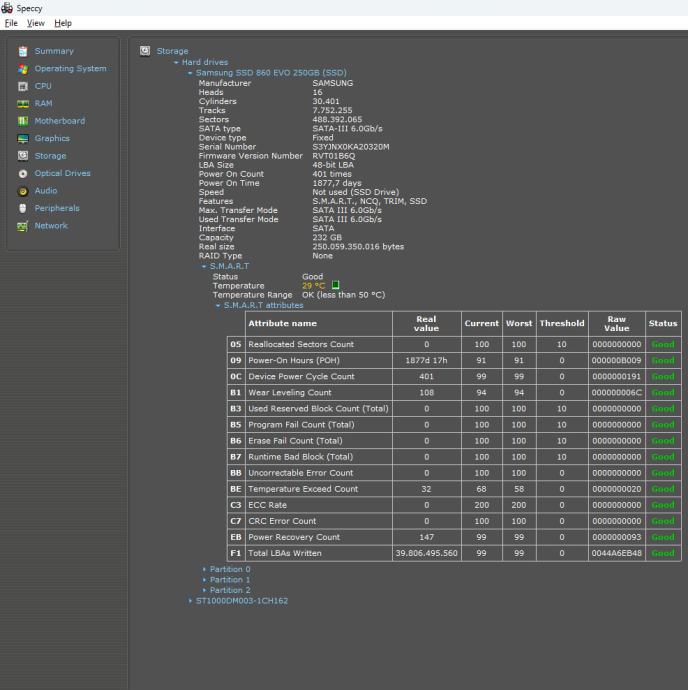
Task: Collapse the Samsung SSD 860 EVO node
Action: tap(189, 73)
